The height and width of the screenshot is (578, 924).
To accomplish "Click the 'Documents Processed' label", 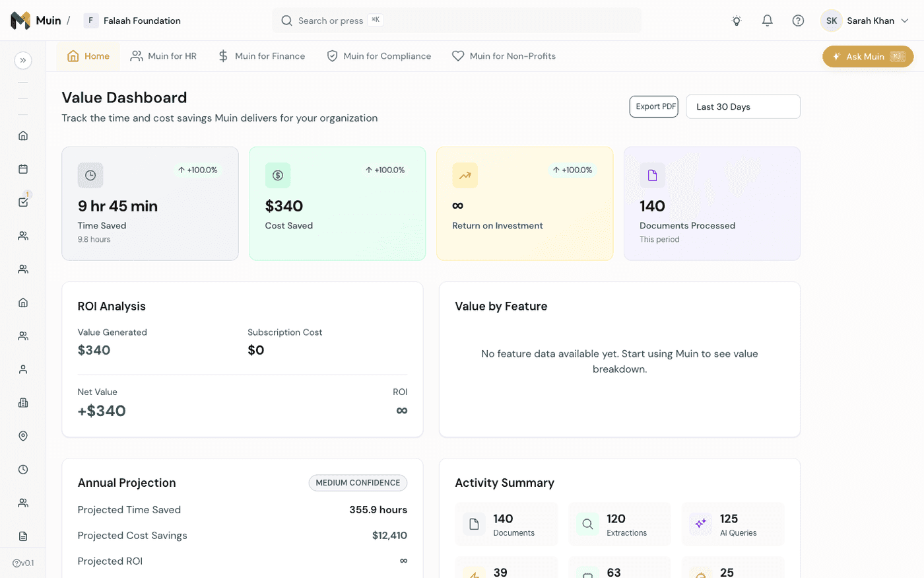I will point(687,225).
